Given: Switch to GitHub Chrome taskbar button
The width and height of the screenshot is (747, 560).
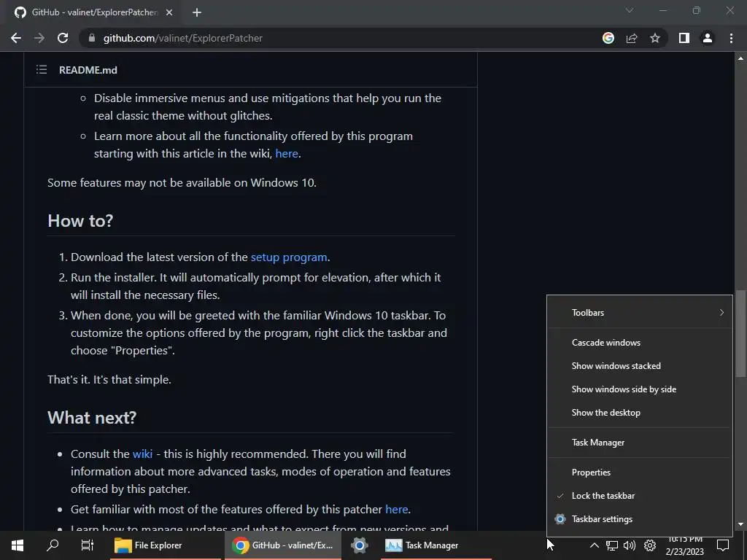Looking at the screenshot, I should coord(283,545).
